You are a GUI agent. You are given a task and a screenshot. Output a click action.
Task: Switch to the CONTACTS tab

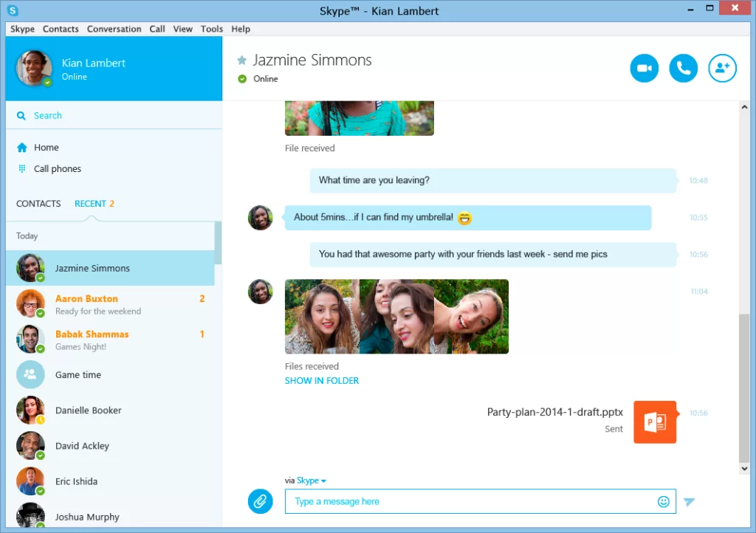coord(38,204)
